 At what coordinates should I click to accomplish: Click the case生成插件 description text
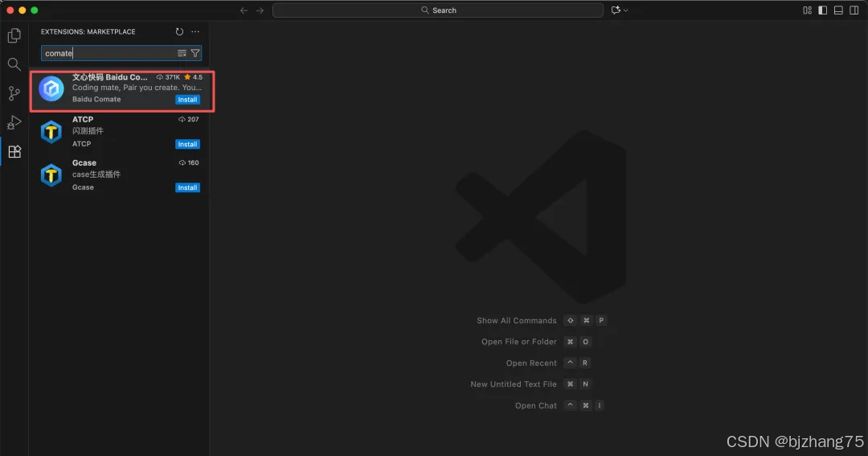[x=96, y=174]
